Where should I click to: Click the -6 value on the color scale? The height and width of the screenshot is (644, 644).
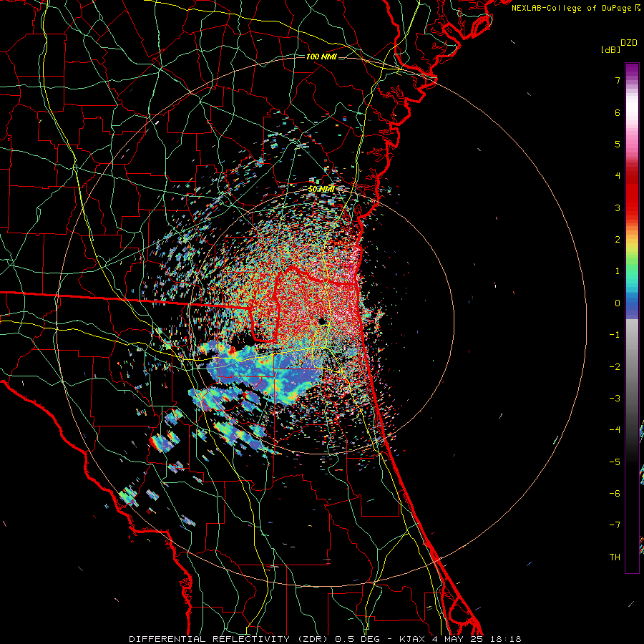point(615,494)
